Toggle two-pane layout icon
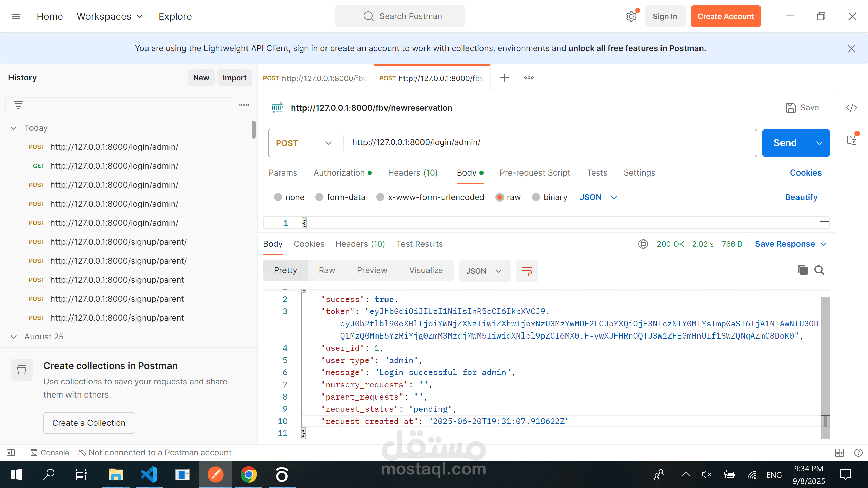This screenshot has height=488, width=868. click(840, 453)
